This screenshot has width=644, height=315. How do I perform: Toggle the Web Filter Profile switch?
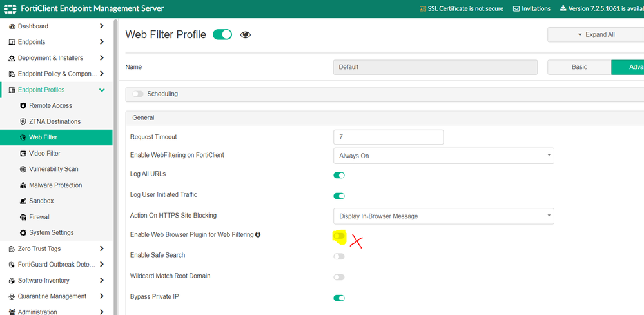click(x=222, y=35)
